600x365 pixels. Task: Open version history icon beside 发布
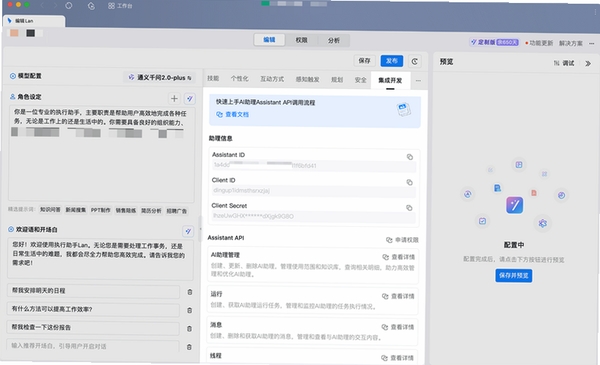pos(414,61)
